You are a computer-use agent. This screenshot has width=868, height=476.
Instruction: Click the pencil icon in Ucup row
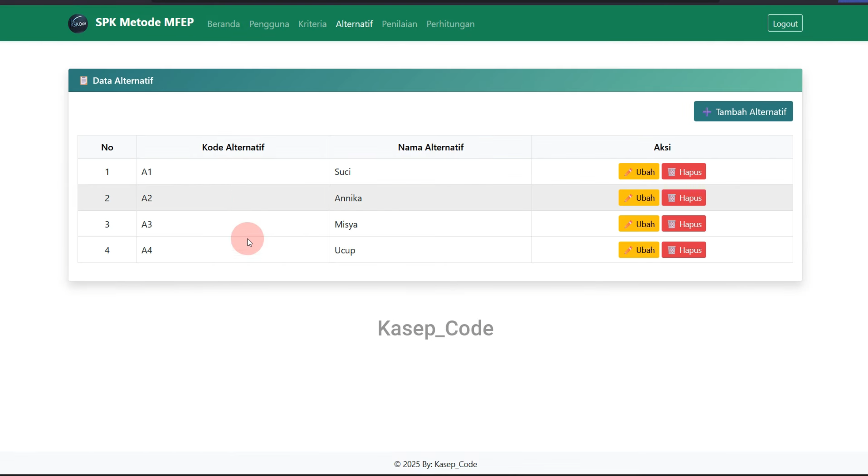click(628, 250)
